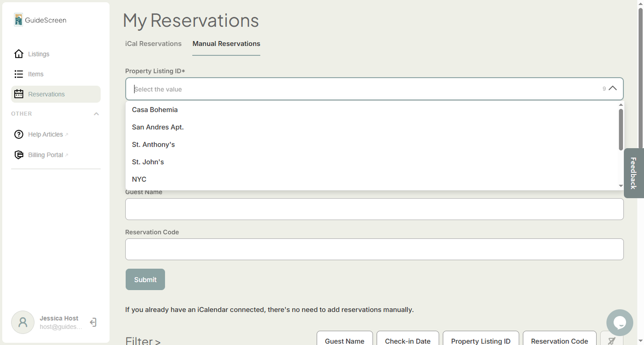Click the GuideScreen logo icon
This screenshot has width=644, height=345.
[x=18, y=20]
